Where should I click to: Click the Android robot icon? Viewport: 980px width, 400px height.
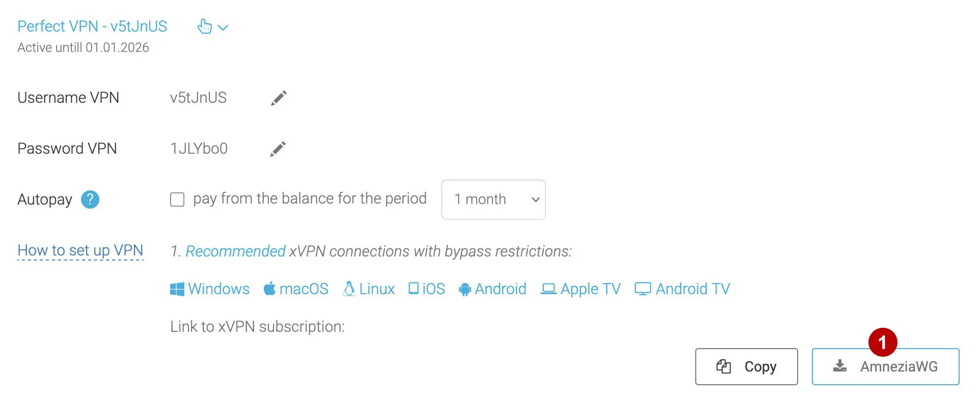click(x=465, y=290)
